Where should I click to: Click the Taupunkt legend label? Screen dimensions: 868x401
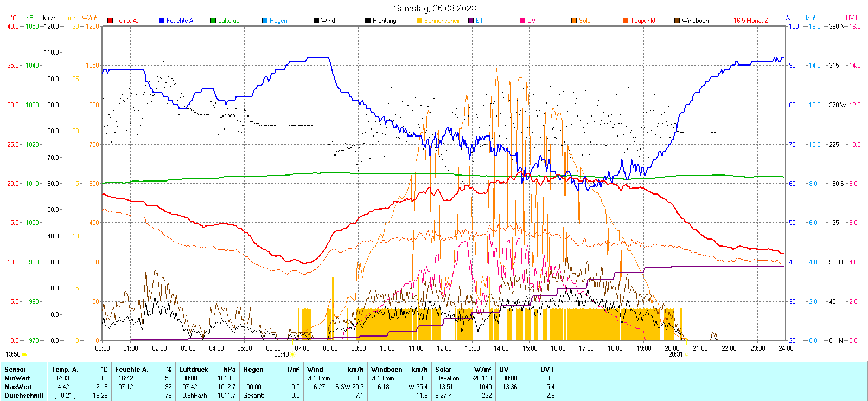[x=643, y=21]
